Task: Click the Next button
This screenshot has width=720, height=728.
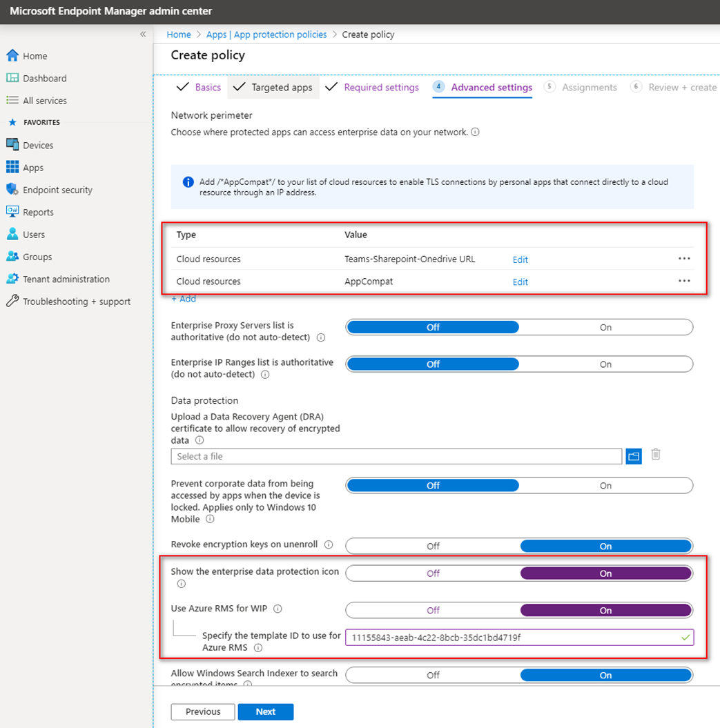Action: (266, 711)
